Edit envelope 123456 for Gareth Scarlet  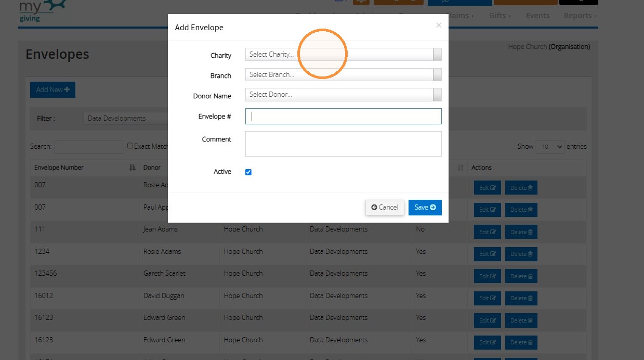(x=488, y=276)
